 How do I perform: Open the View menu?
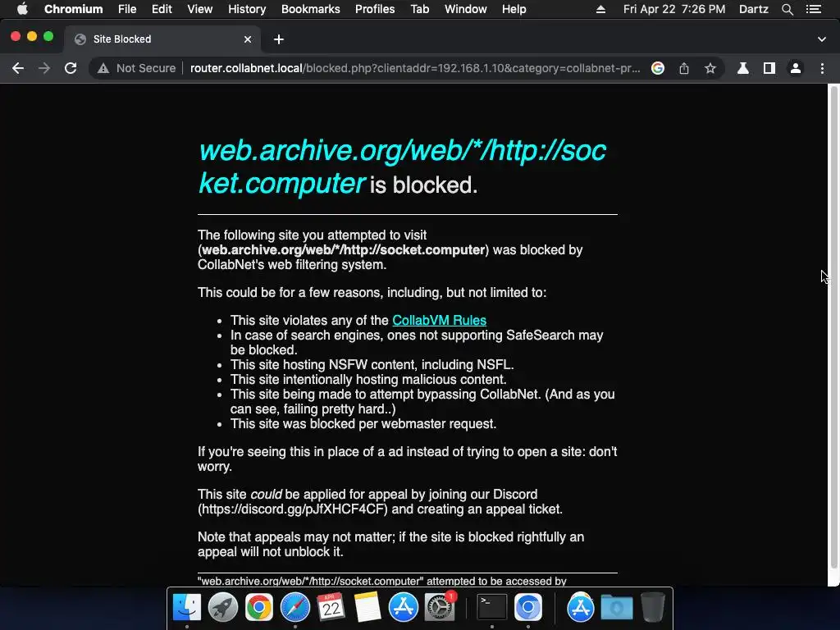[x=200, y=9]
